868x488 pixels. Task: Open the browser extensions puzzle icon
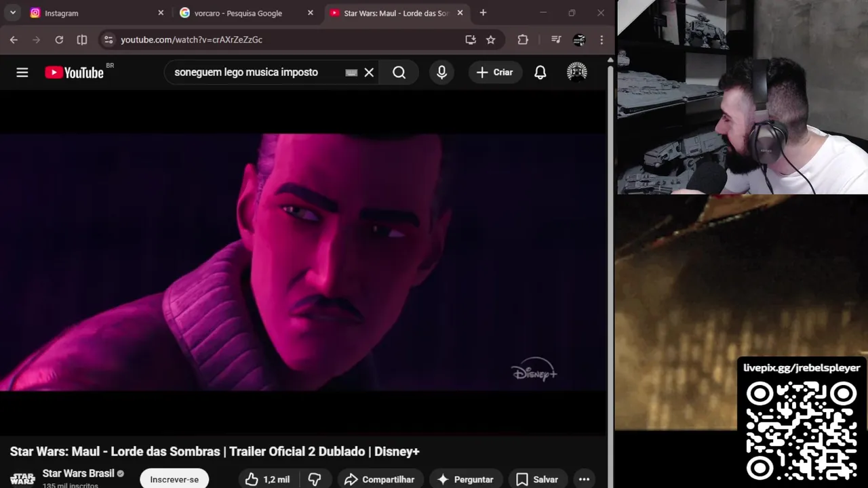point(523,40)
